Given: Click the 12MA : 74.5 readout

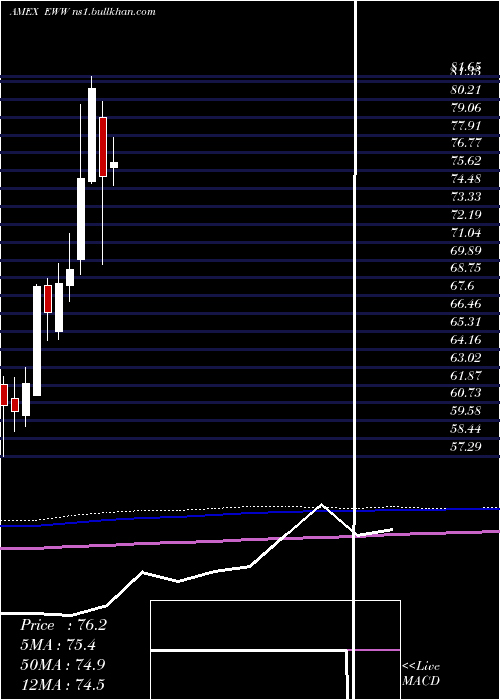Looking at the screenshot, I should point(63,684).
